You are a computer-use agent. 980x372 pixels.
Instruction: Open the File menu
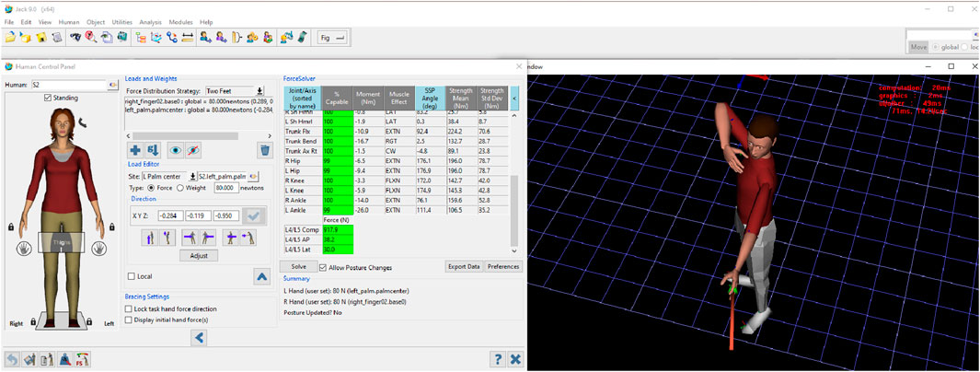click(x=9, y=22)
